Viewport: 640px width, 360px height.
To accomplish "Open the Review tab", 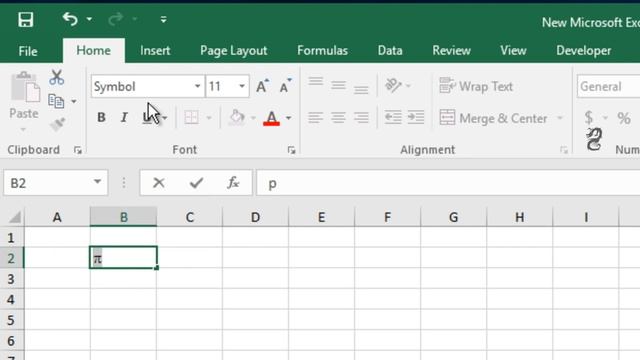I will coord(451,51).
